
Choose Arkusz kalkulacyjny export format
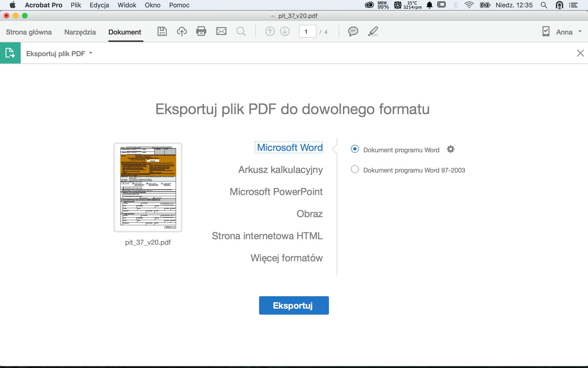pos(280,170)
